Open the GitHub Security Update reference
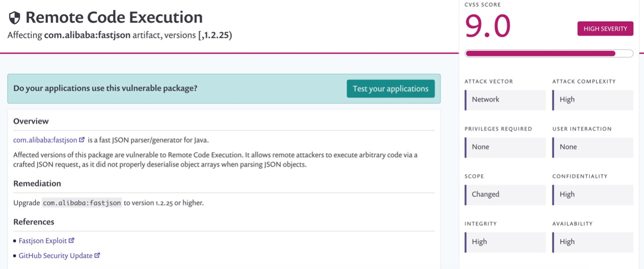This screenshot has height=269, width=644. pos(55,255)
